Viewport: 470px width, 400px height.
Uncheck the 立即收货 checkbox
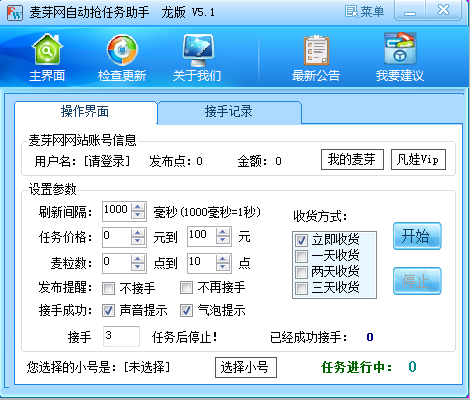click(x=301, y=240)
